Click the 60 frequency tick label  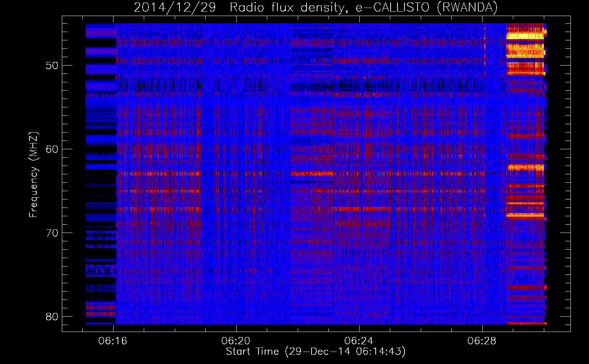coord(52,149)
